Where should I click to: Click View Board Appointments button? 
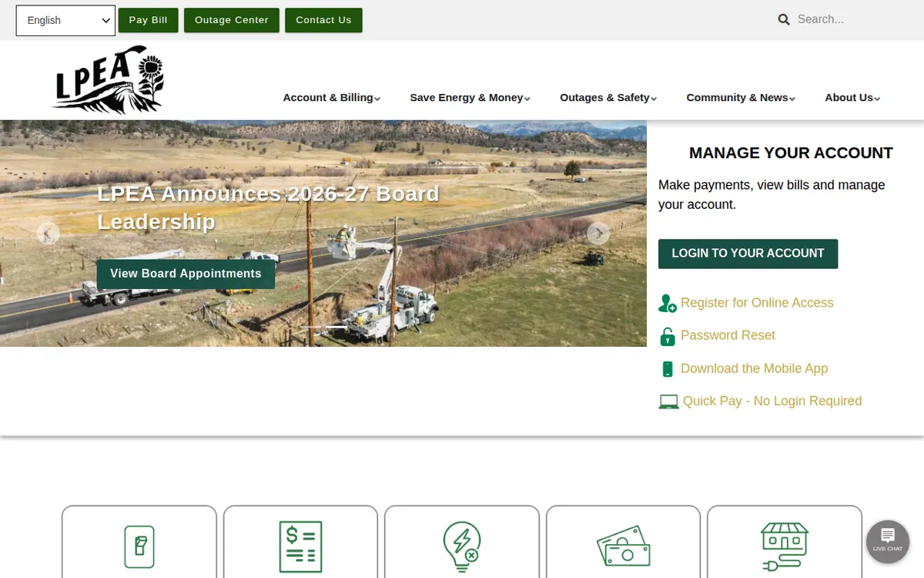186,274
